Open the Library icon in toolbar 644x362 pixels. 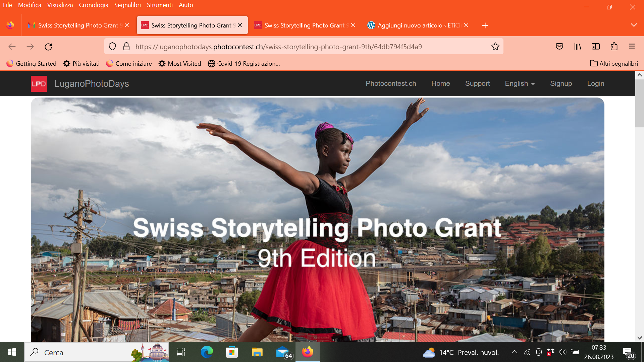tap(578, 47)
